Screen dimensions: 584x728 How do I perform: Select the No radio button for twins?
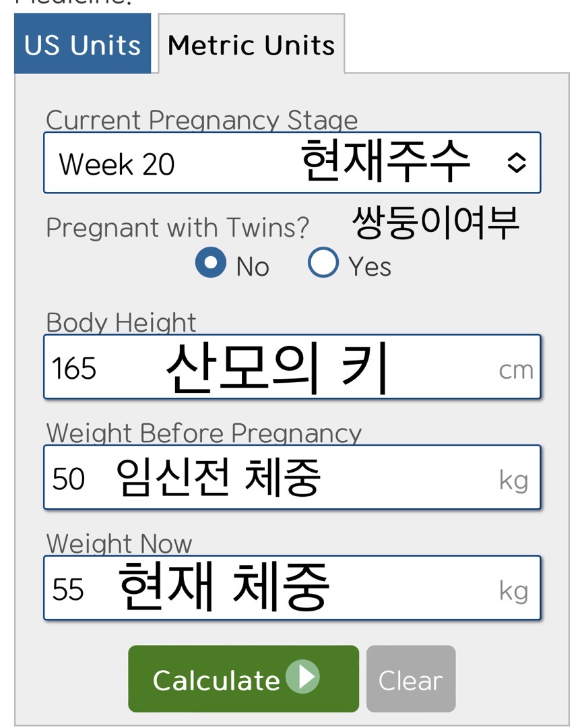pyautogui.click(x=211, y=264)
